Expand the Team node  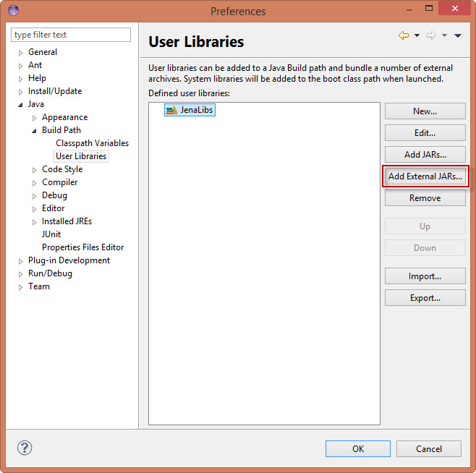[x=20, y=287]
